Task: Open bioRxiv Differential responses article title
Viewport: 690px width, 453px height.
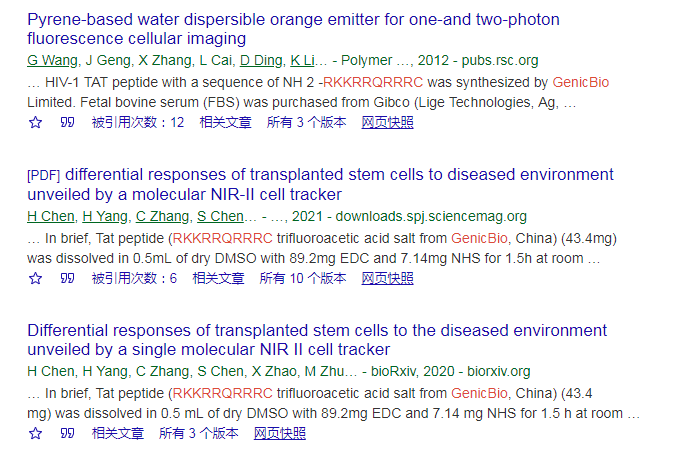Action: coord(317,340)
